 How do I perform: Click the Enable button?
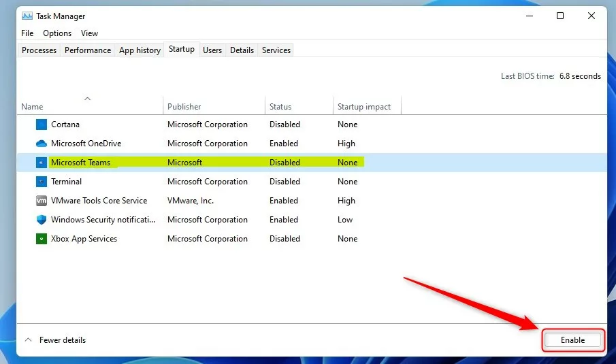(572, 340)
